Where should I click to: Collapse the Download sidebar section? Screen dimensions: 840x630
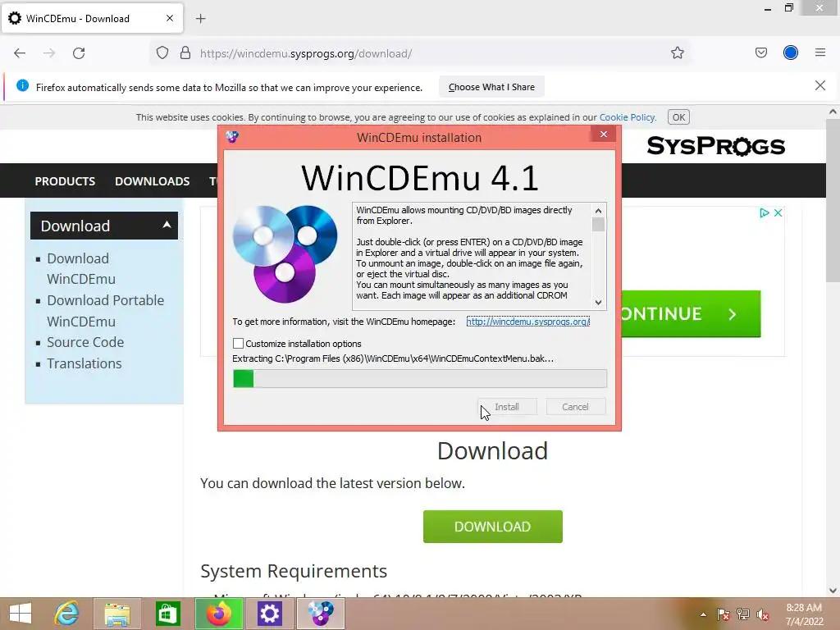[167, 225]
